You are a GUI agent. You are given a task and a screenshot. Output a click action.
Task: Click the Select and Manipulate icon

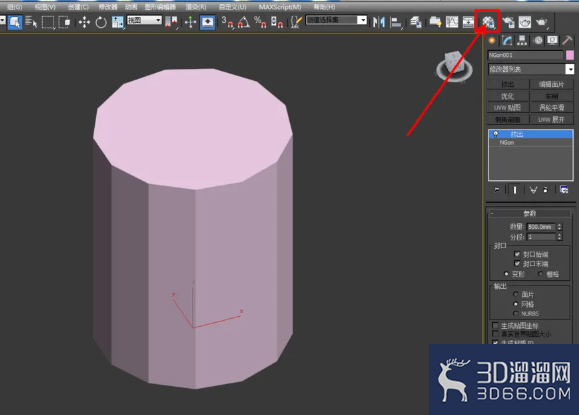tap(191, 22)
